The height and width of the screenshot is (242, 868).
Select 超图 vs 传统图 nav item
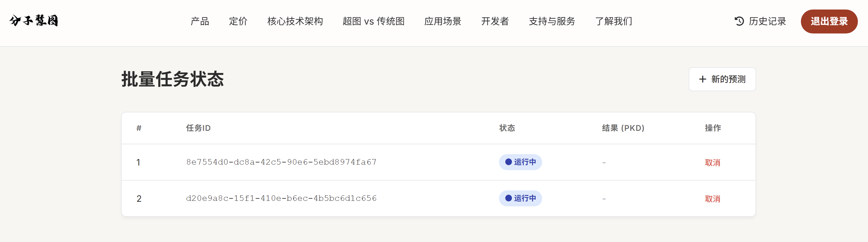click(373, 21)
